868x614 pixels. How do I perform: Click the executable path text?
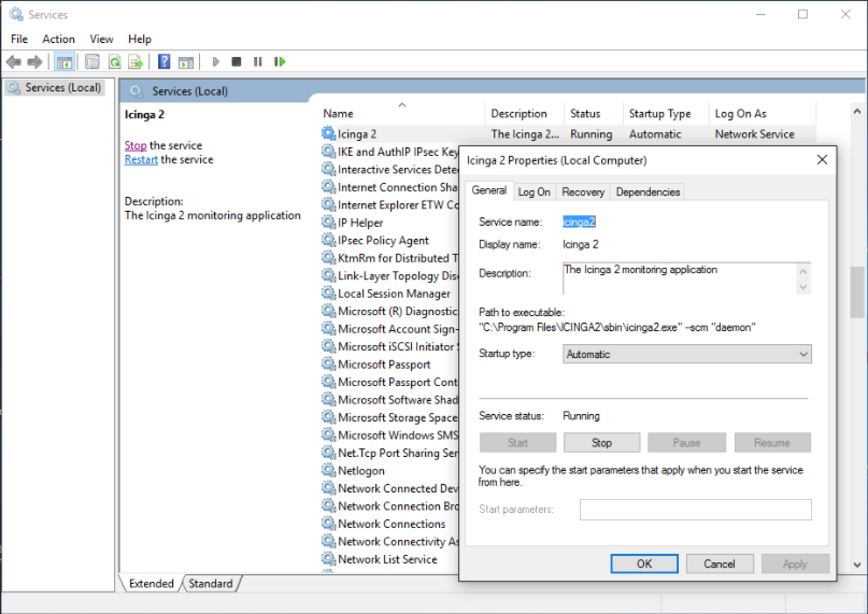click(617, 327)
